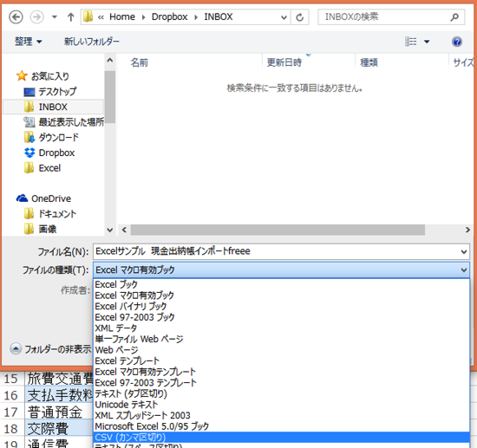Screen dimensions: 477x448
Task: Click the Forward navigation arrow
Action: (36, 16)
